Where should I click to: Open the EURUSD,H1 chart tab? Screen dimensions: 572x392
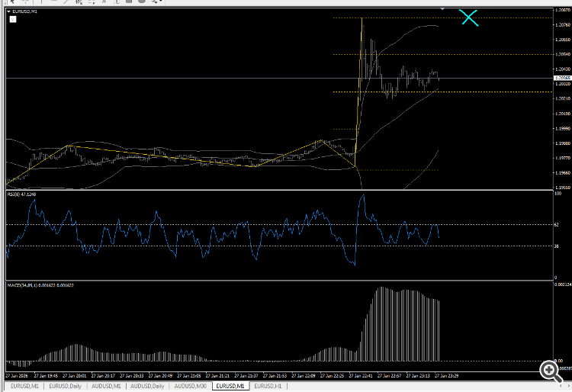268,386
